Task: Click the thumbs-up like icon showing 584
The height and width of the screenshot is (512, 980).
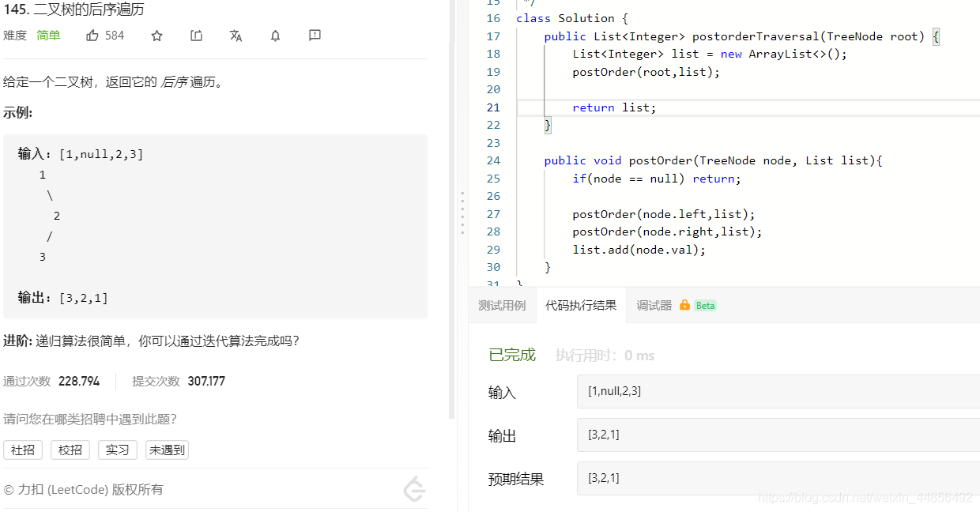Action: 92,36
